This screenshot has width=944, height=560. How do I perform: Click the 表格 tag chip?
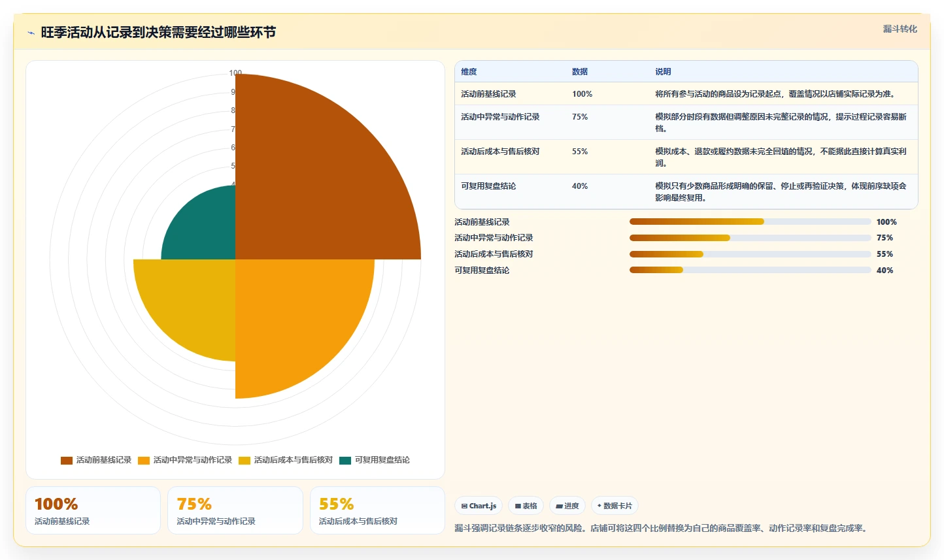pyautogui.click(x=526, y=506)
